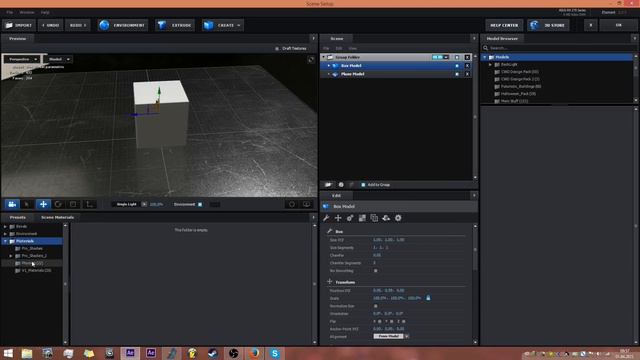Image resolution: width=640 pixels, height=360 pixels.
Task: Collapse the Materials preset folder
Action: pos(5,241)
